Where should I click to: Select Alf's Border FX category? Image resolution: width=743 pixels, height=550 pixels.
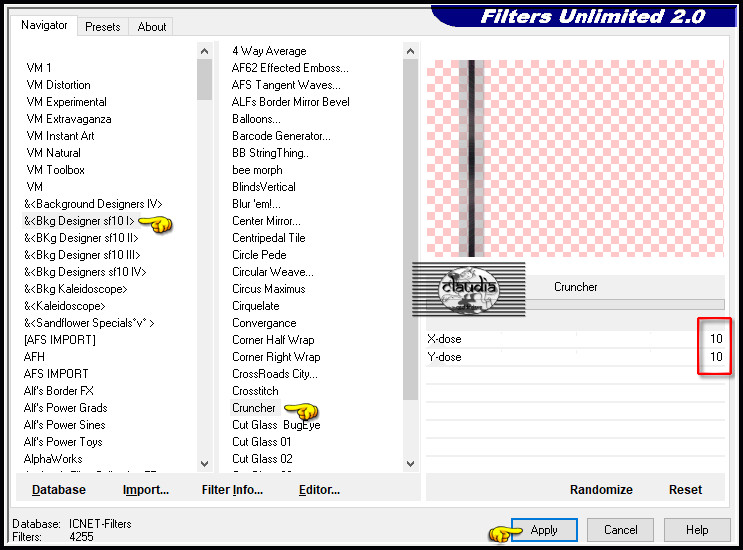click(x=59, y=391)
